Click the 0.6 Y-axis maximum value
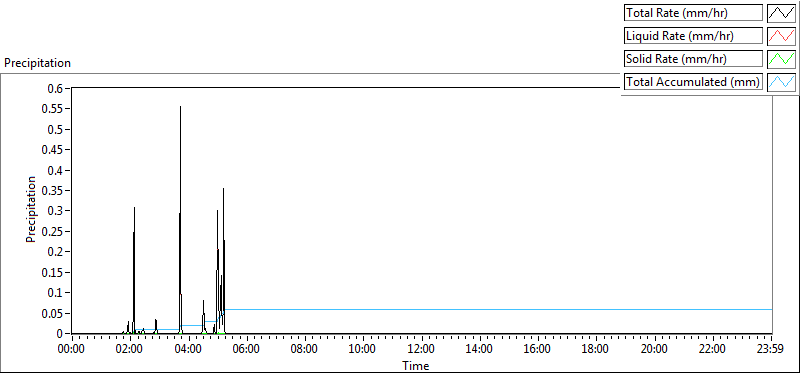Viewport: 800px width, 373px height. click(59, 88)
